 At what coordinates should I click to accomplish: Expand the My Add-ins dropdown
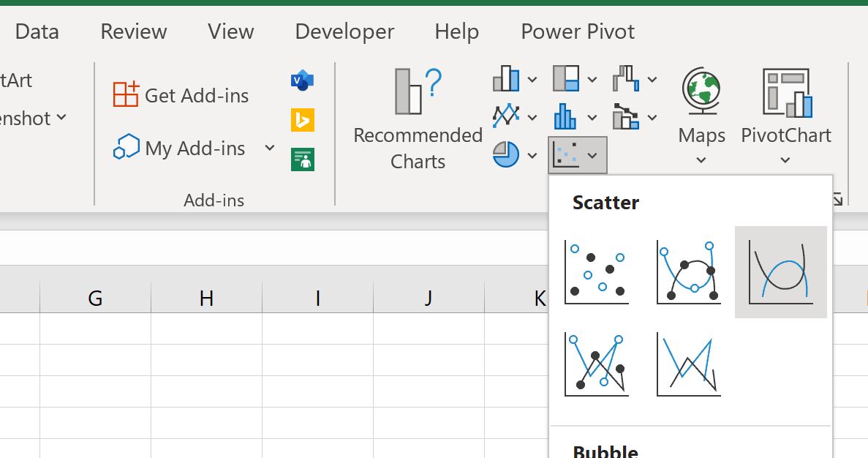pos(269,148)
